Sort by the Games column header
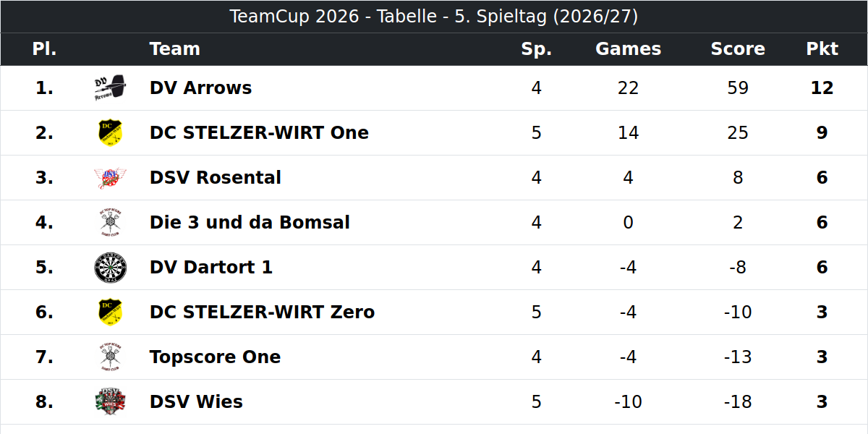This screenshot has width=868, height=434. 628,49
